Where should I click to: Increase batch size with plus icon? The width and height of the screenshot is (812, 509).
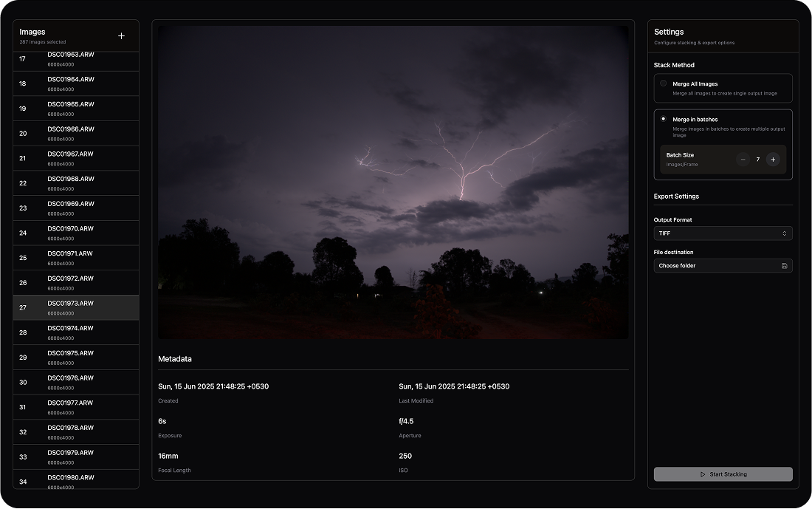773,160
